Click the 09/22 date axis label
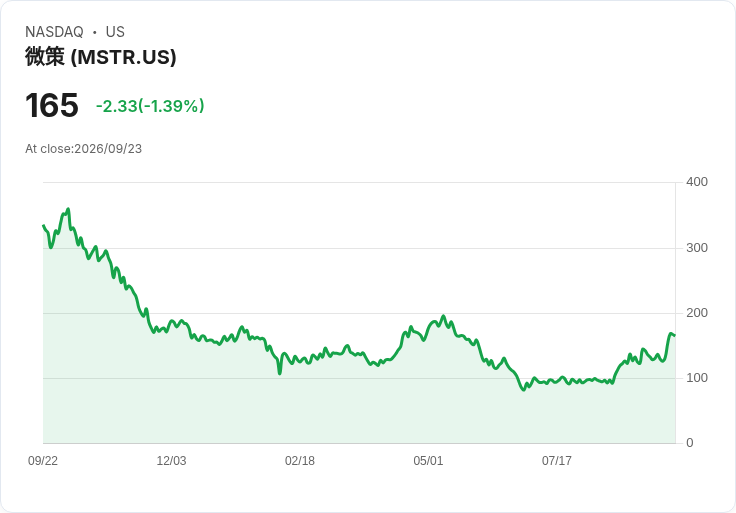The height and width of the screenshot is (513, 736). click(43, 460)
